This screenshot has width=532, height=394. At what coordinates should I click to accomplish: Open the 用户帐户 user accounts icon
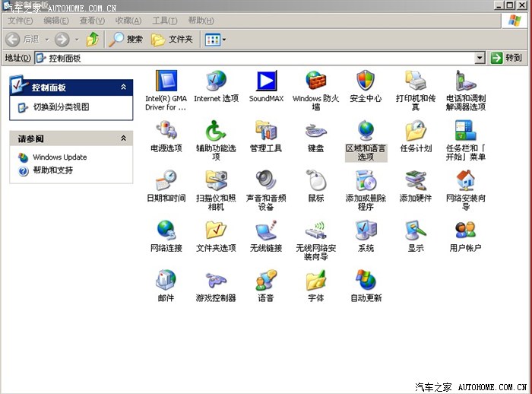tap(465, 230)
